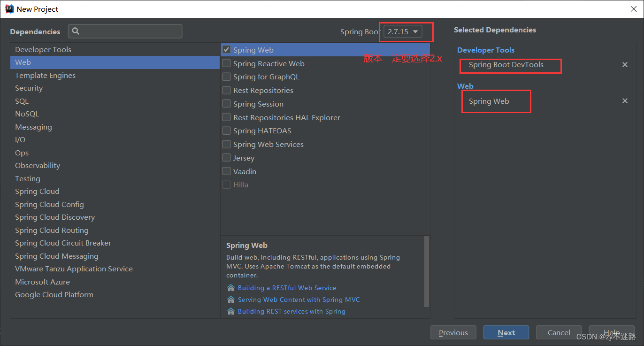The image size is (644, 346).
Task: Focus the dependencies search input field
Action: (x=125, y=31)
